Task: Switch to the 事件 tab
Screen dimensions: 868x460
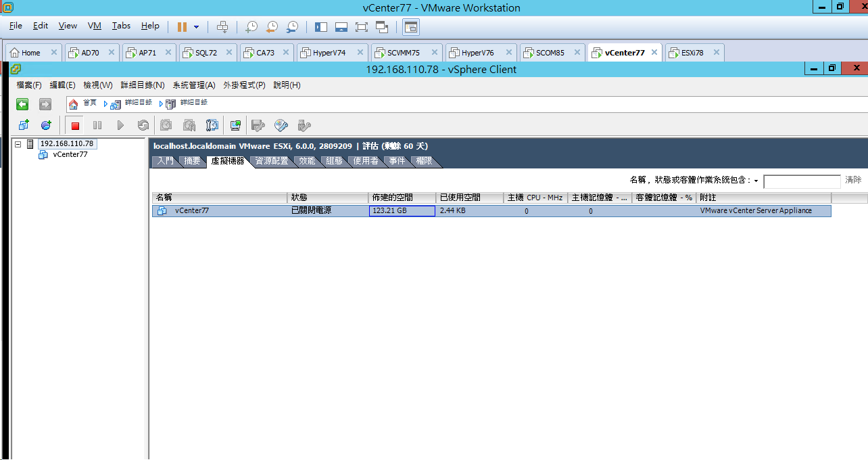Action: coord(397,161)
